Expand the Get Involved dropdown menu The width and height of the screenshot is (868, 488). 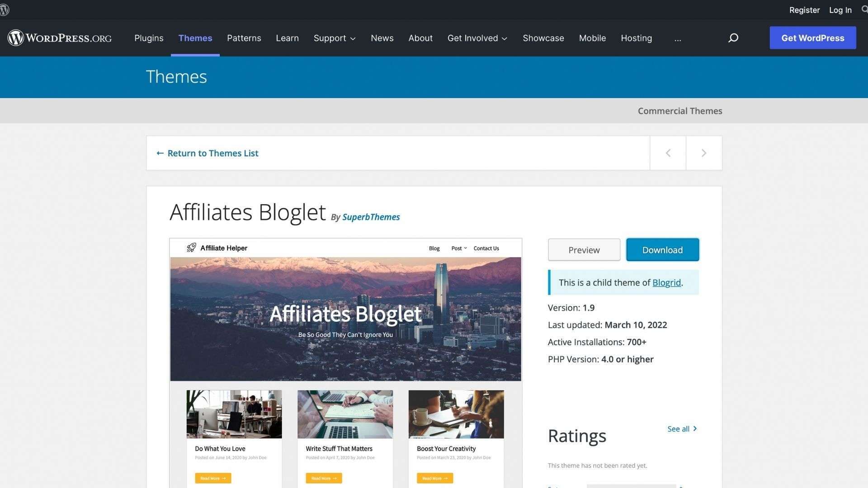click(x=477, y=38)
